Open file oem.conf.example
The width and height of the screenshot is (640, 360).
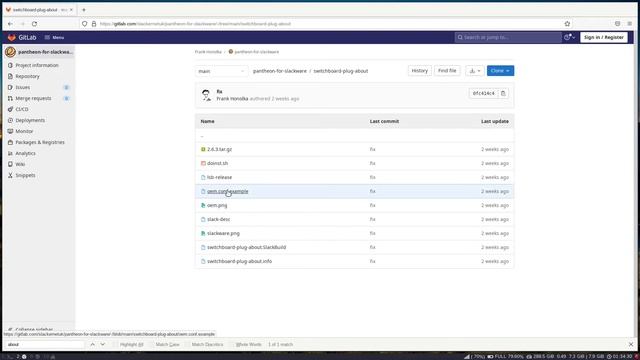pos(227,191)
